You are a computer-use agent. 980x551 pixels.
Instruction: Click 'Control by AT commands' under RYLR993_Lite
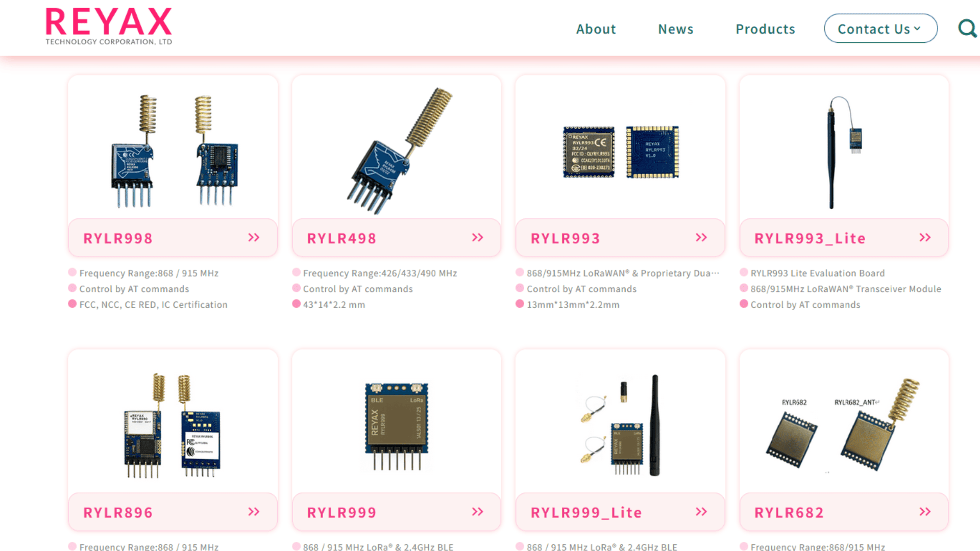[x=805, y=305]
